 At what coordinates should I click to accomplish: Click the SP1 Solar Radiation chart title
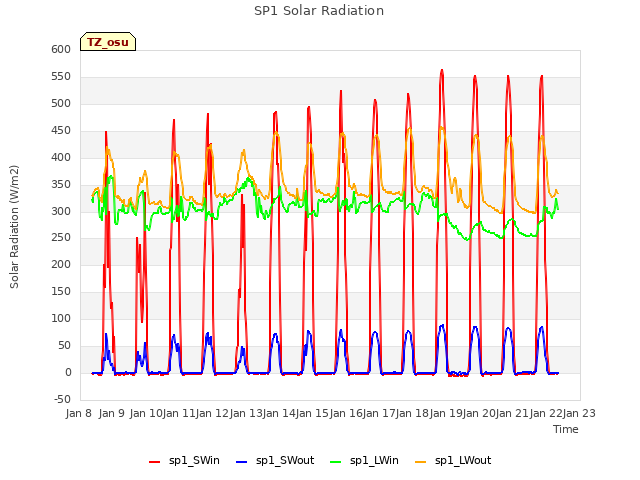(x=319, y=11)
